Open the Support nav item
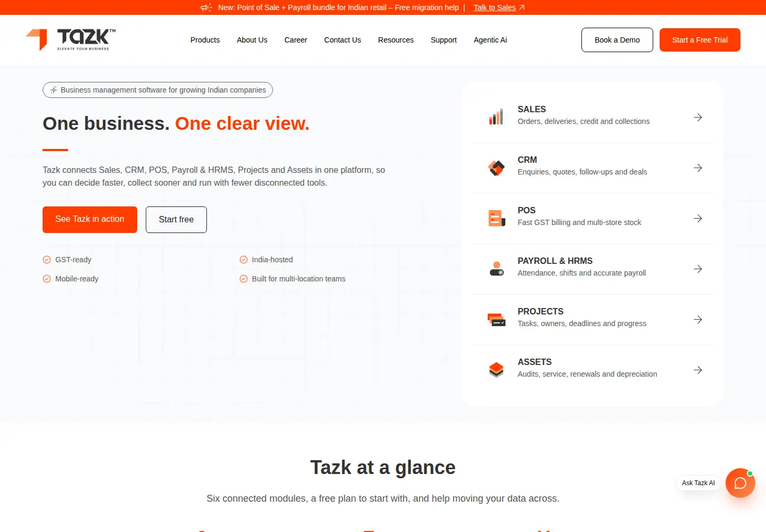Viewport: 766px width, 532px height. tap(444, 40)
